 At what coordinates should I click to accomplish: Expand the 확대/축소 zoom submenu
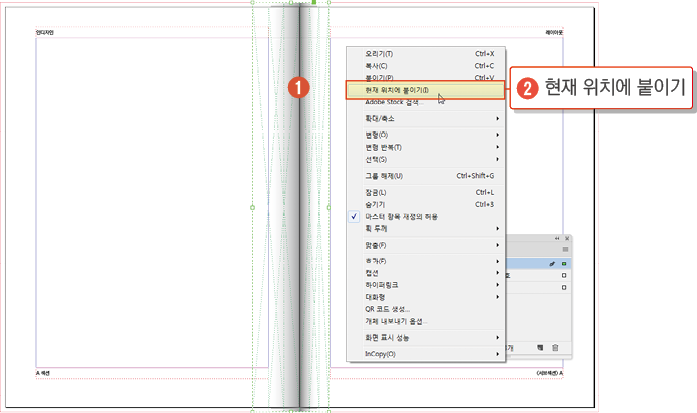point(426,119)
